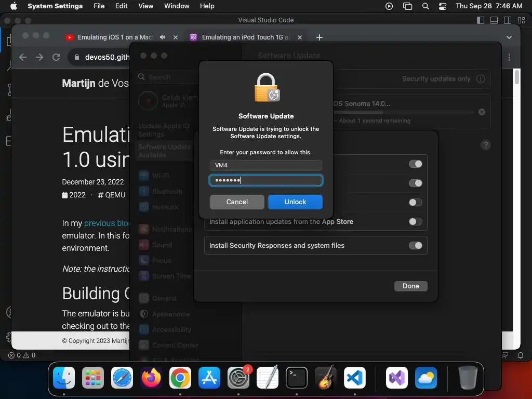Click the date and time in the menu bar

tap(488, 6)
